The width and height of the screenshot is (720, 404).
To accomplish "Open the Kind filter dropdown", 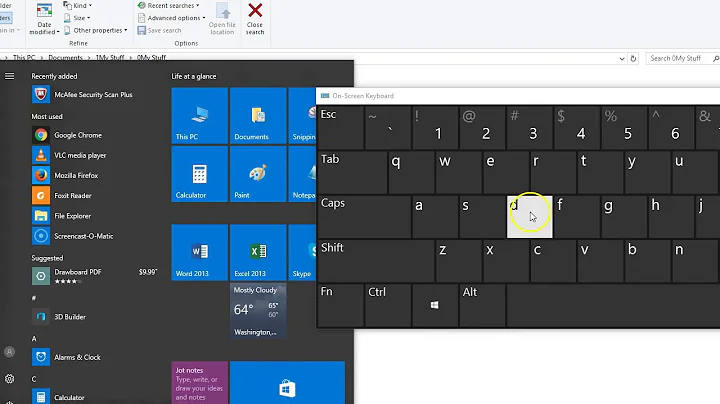I will coord(77,6).
